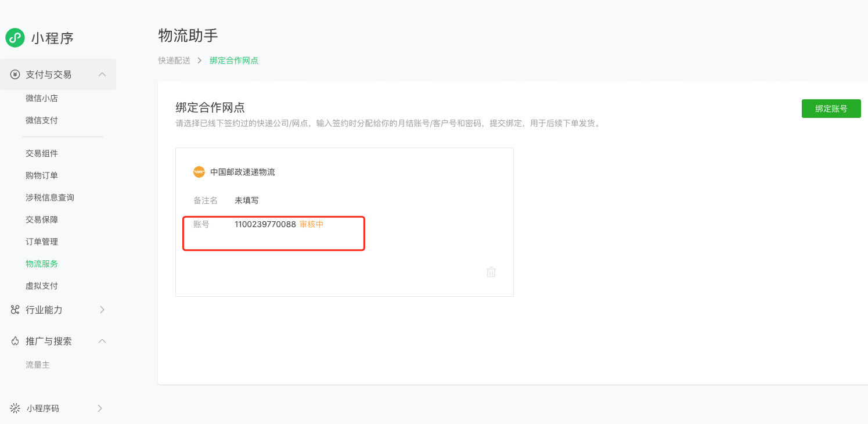Click the 支付与交易 yen icon
The image size is (868, 424).
click(x=15, y=74)
